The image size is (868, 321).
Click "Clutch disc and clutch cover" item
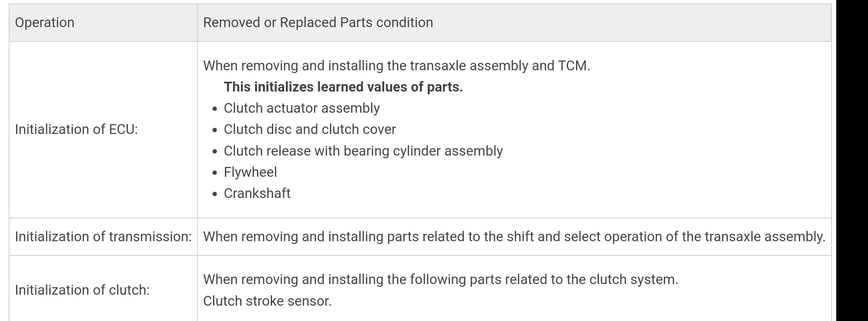tap(310, 129)
